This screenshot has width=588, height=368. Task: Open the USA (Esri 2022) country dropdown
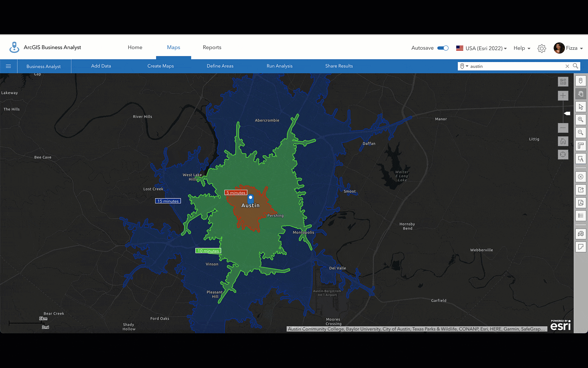point(481,48)
